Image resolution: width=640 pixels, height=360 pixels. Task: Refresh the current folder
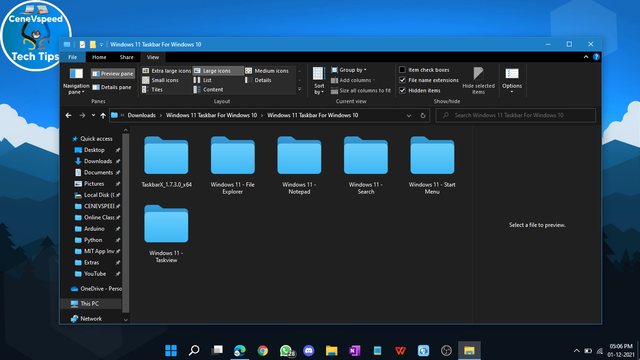[x=423, y=116]
